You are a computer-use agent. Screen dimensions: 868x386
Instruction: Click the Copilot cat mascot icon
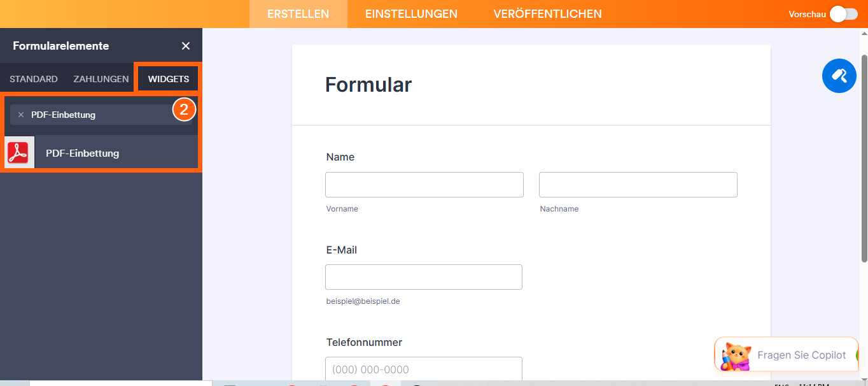(736, 355)
